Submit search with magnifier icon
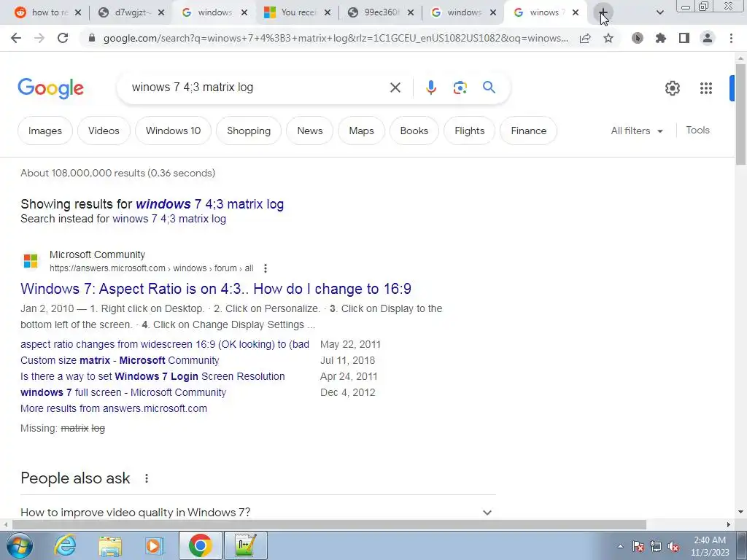The height and width of the screenshot is (560, 747). point(489,87)
